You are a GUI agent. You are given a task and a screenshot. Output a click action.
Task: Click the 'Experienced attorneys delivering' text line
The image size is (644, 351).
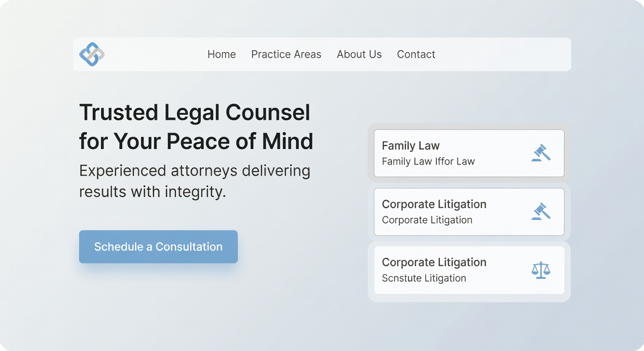195,171
